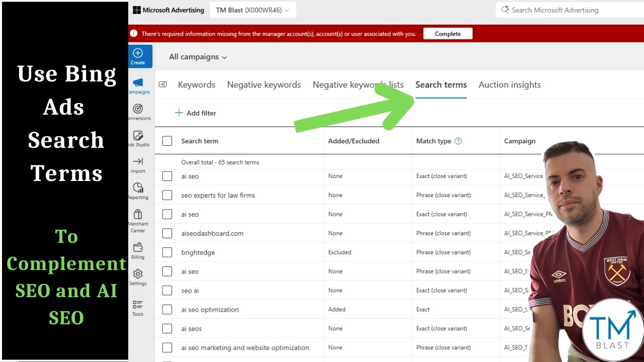Check the box for 'ai seos' row
Screen dimensions: 644x362
click(167, 329)
